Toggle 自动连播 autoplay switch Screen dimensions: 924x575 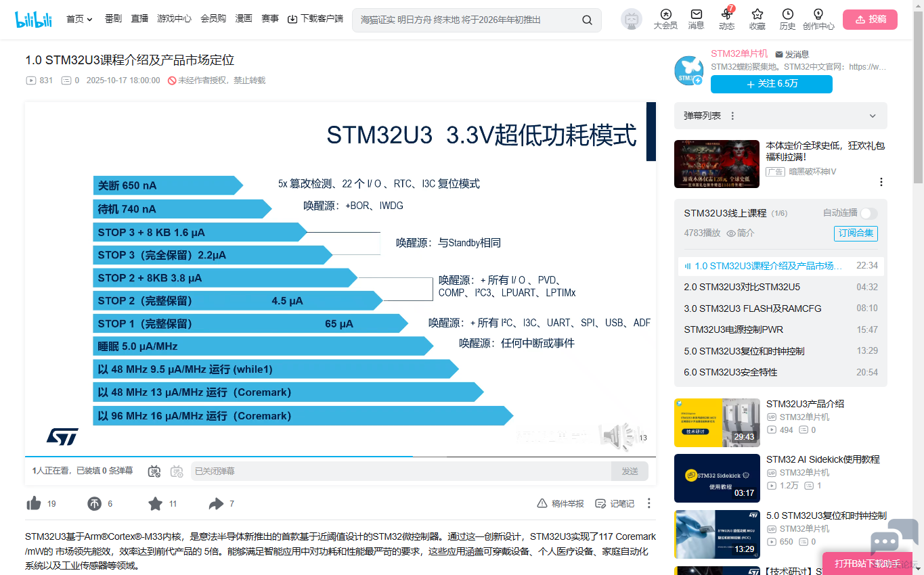point(868,213)
